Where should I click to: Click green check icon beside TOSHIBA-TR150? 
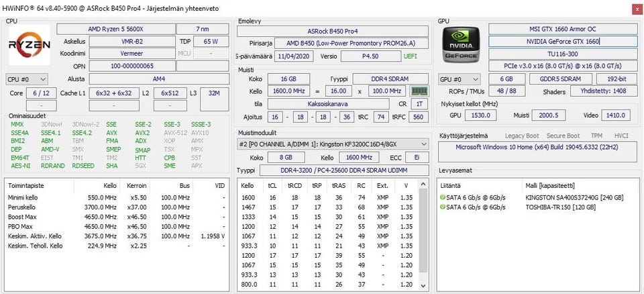click(x=442, y=207)
